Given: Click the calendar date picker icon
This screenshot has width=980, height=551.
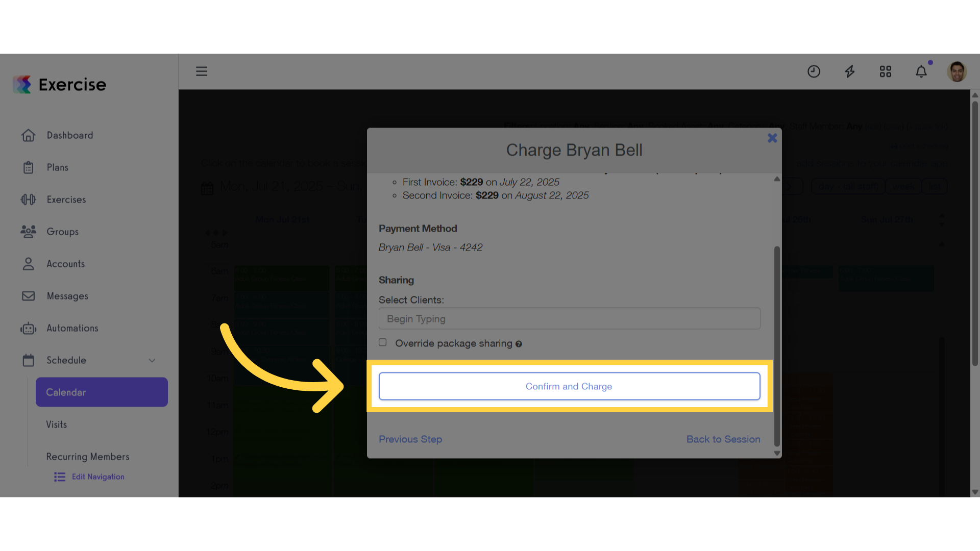Looking at the screenshot, I should 207,188.
